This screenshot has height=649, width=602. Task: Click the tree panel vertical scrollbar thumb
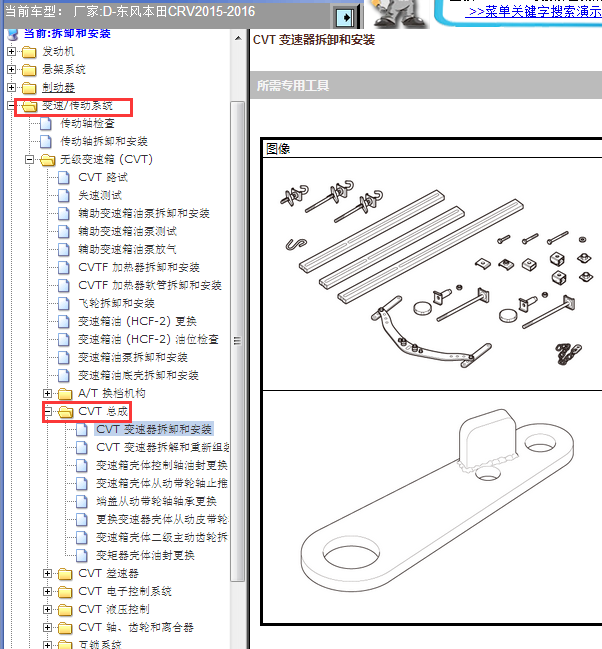pos(238,341)
